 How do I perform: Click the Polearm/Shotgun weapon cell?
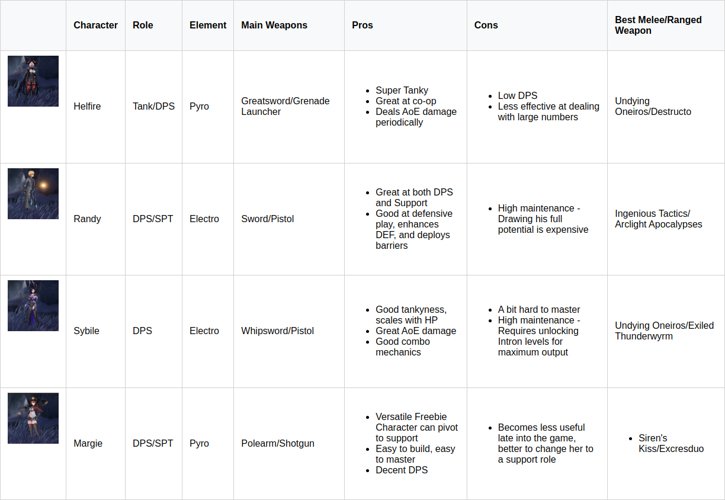[277, 443]
